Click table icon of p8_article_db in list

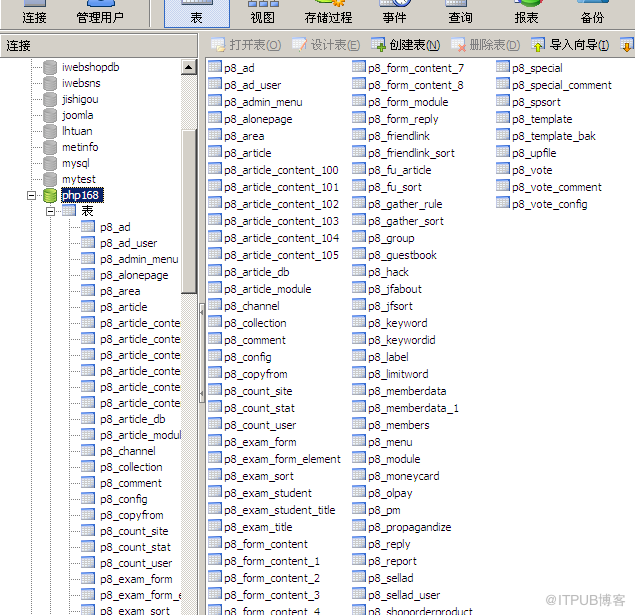coord(215,271)
